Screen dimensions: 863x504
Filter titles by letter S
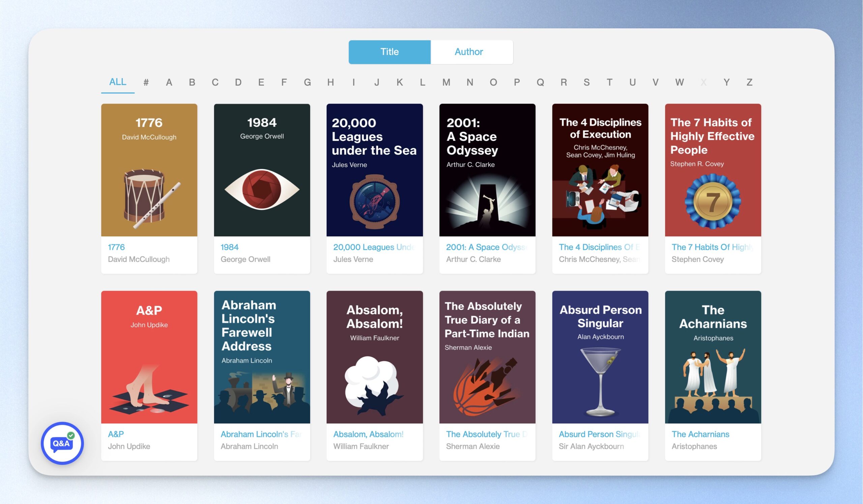coord(587,83)
